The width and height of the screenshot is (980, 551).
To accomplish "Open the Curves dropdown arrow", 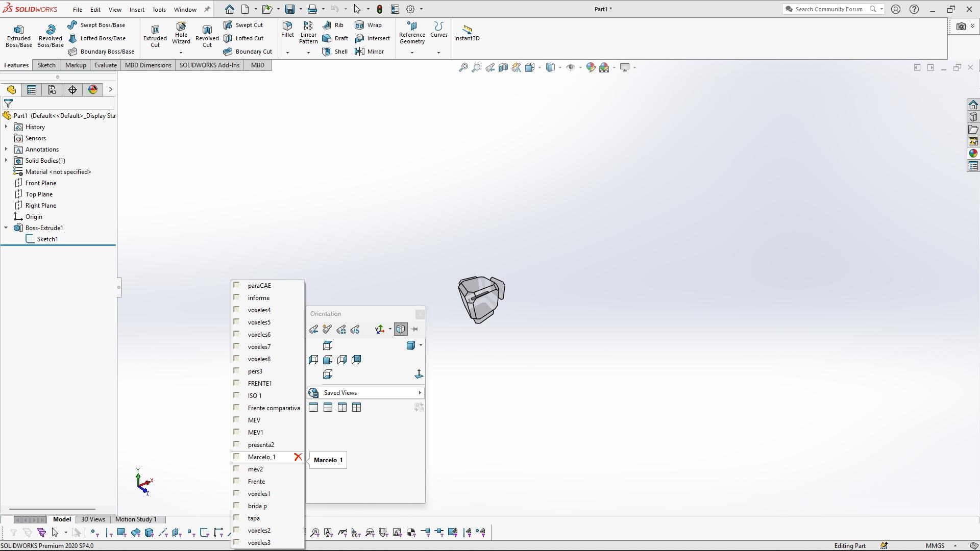I will (438, 53).
